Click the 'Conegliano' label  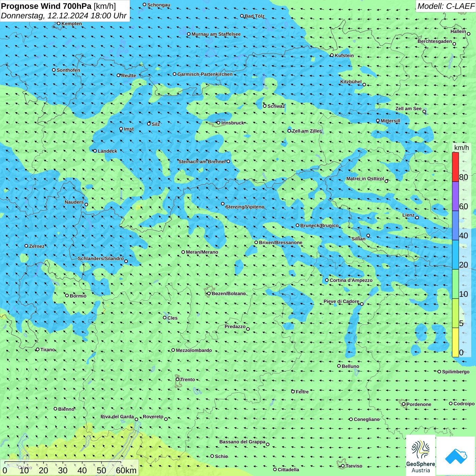[x=367, y=419]
